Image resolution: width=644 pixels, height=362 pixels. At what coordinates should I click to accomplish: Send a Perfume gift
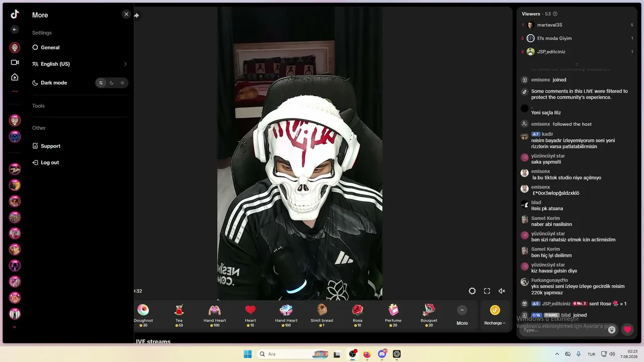coord(393,315)
